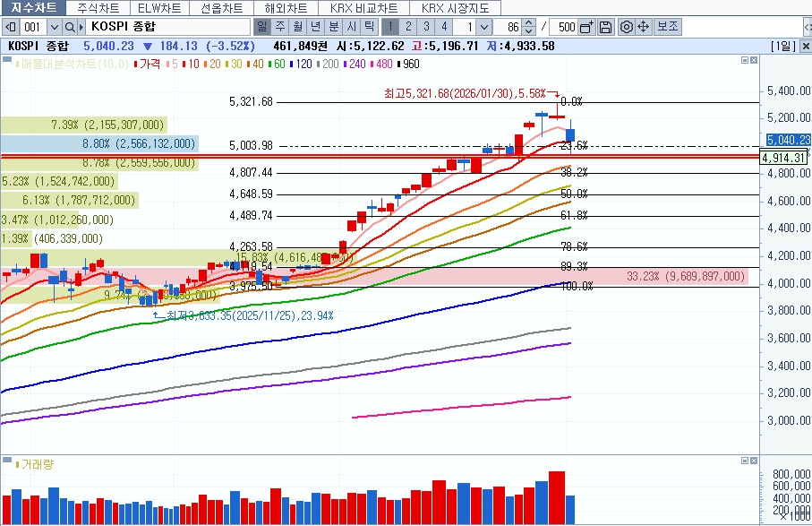
Task: Toggle the daily 일 period button
Action: tap(261, 27)
